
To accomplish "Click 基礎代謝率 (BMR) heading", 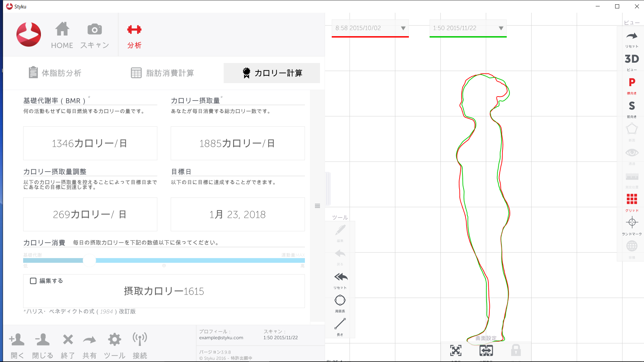I will [54, 101].
